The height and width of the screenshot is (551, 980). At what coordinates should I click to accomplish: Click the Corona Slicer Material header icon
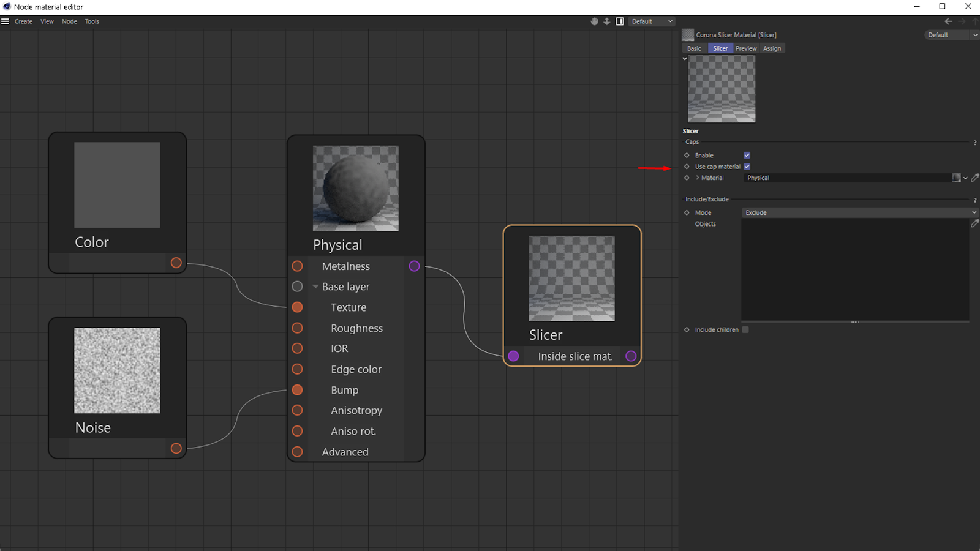(688, 35)
